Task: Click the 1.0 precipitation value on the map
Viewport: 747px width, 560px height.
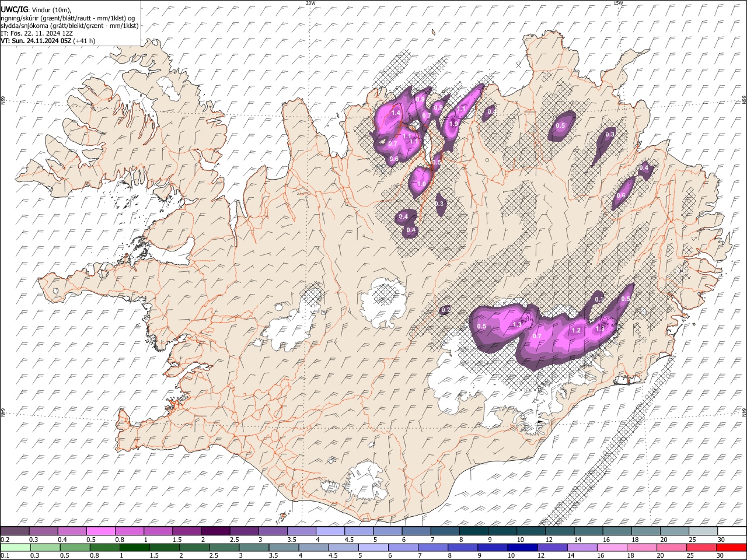Action: click(x=421, y=184)
